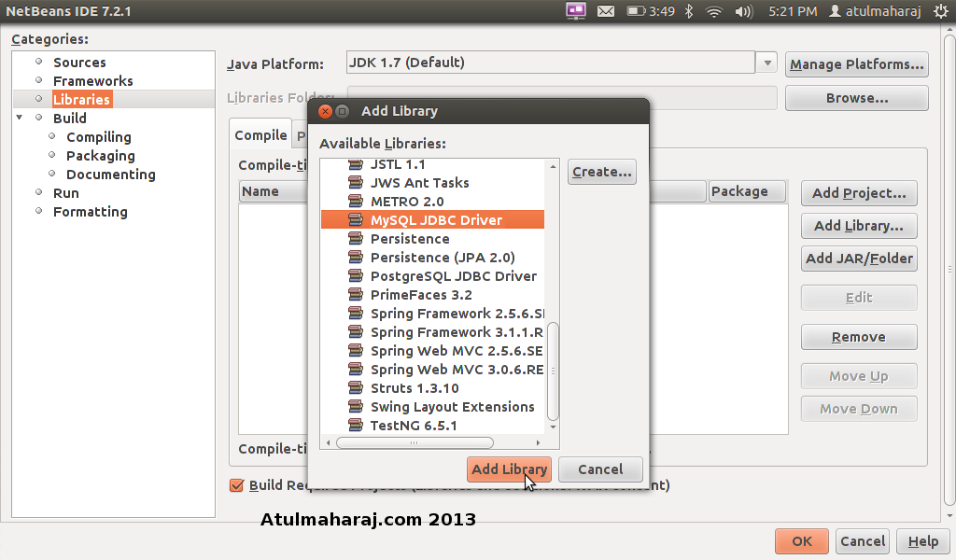Click Cancel in project properties window

pos(862,541)
